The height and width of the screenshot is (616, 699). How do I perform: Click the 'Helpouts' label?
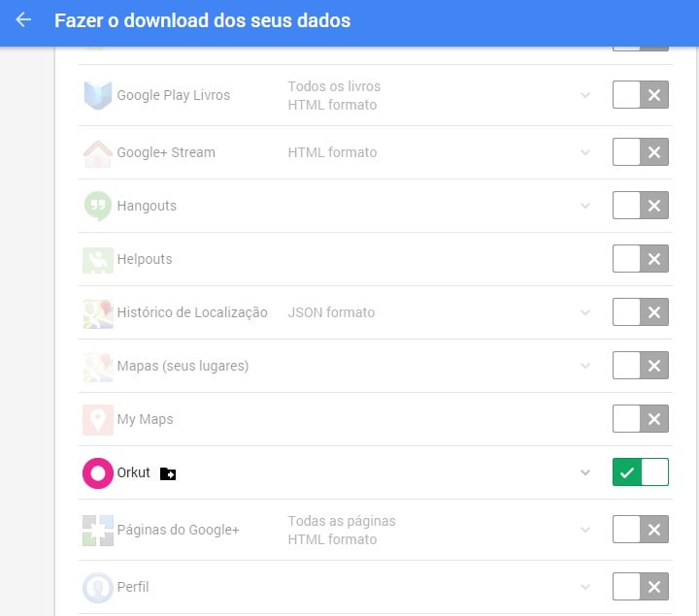tap(145, 259)
